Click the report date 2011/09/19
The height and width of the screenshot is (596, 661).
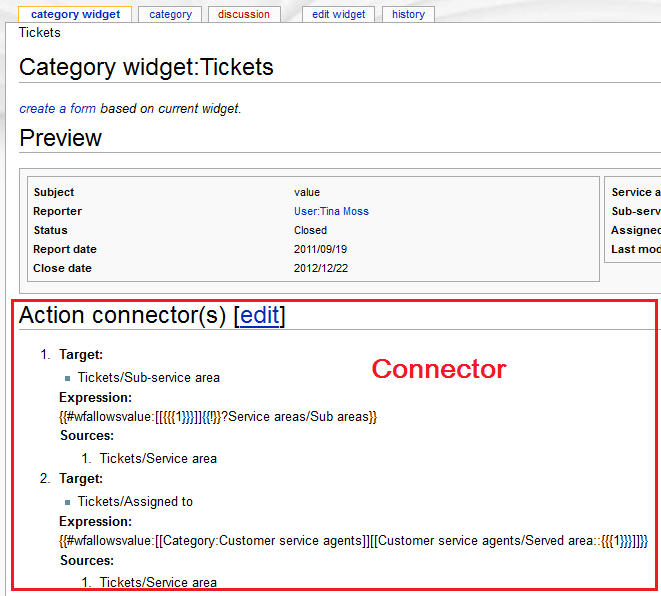tap(320, 249)
